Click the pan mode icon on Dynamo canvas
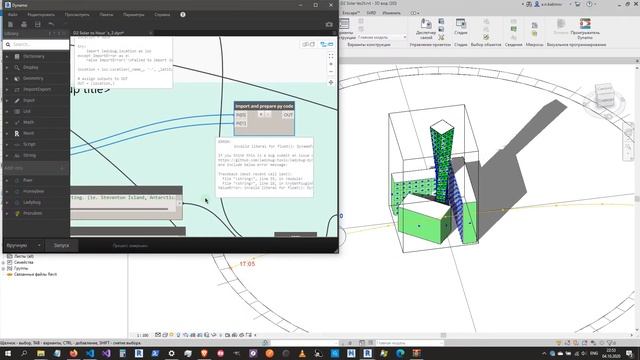The image size is (640, 360). coord(331,82)
